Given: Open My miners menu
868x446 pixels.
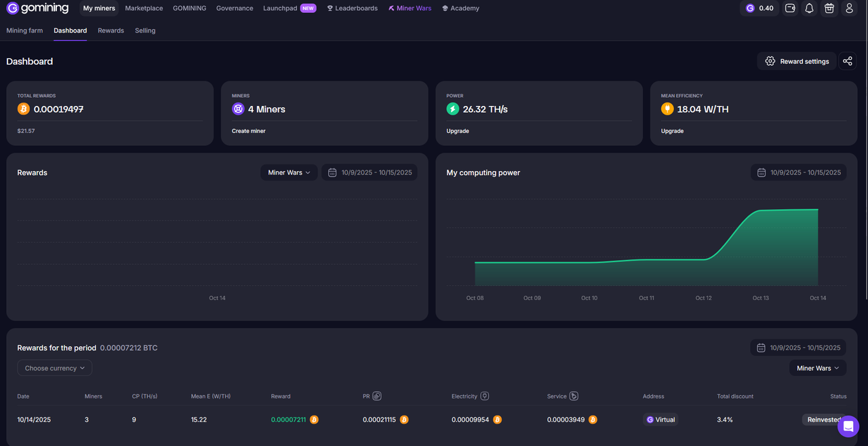Looking at the screenshot, I should point(99,8).
